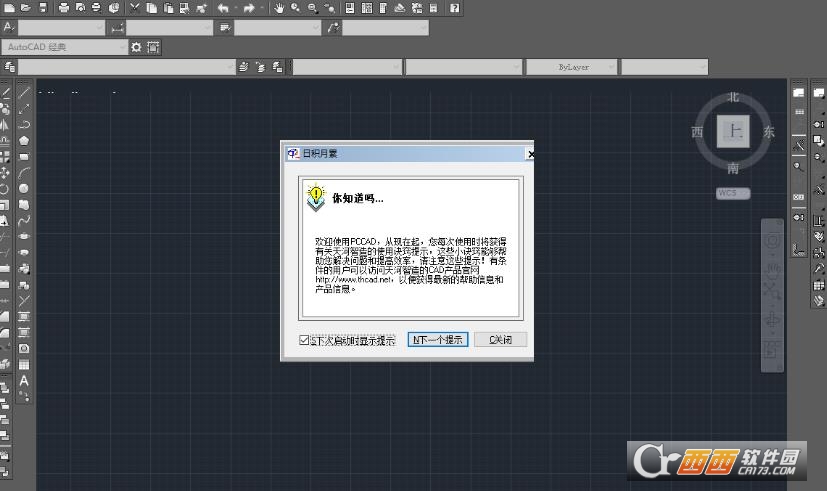Click the 日积月累 dialog title bar

407,153
